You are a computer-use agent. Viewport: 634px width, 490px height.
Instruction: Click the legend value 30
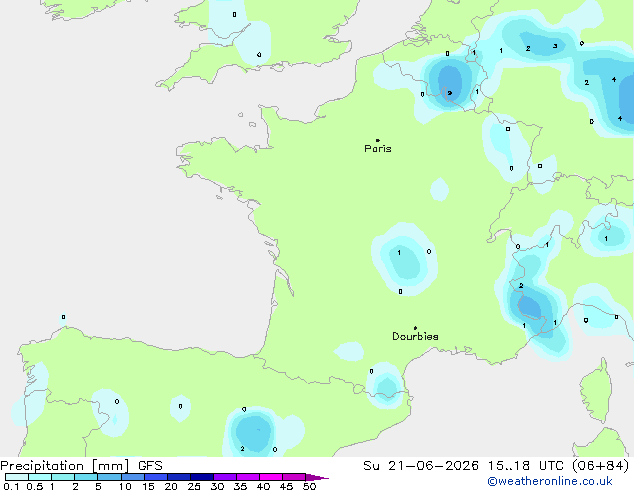tap(217, 486)
